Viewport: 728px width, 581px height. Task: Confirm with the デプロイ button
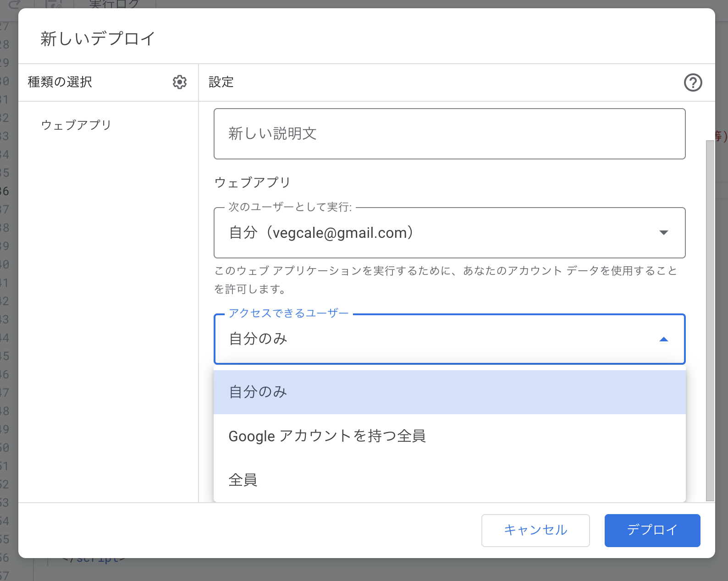pos(652,530)
